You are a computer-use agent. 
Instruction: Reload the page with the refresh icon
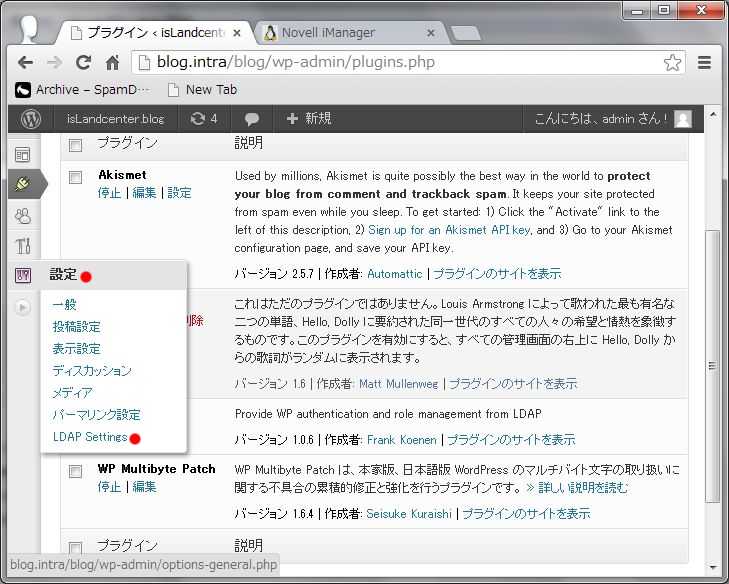84,62
